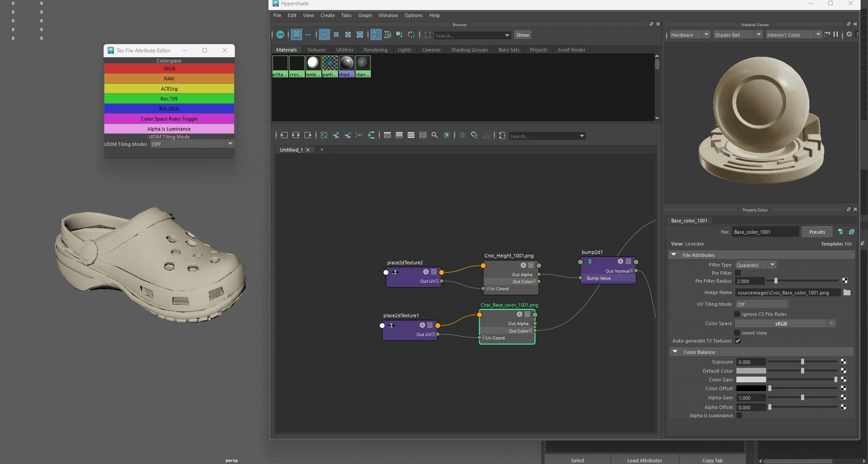868x464 pixels.
Task: Select medium swatch size icon
Action: pyautogui.click(x=336, y=35)
